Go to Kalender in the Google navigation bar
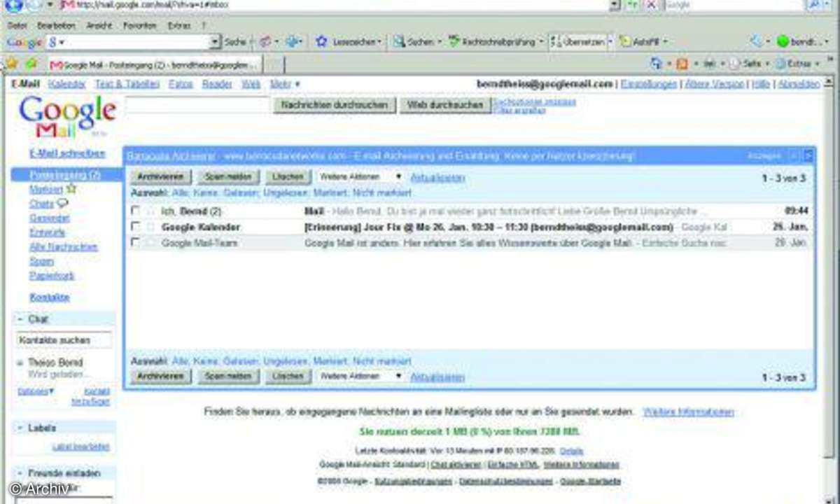This screenshot has height=504, width=840. tap(67, 84)
